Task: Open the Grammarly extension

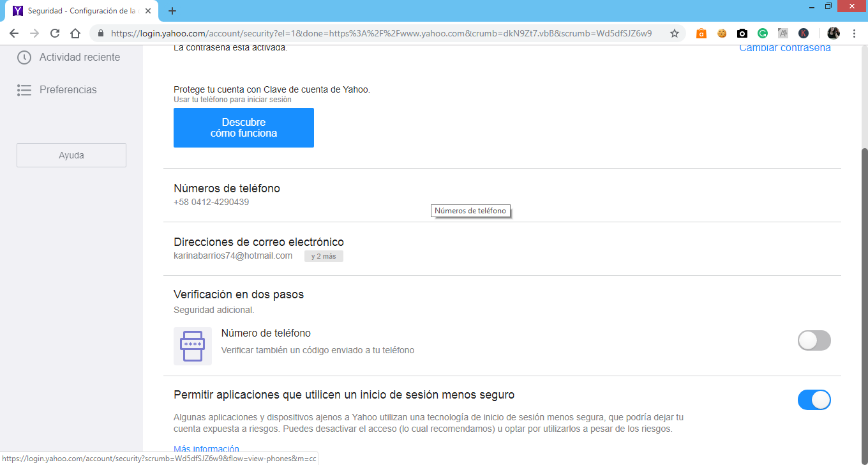Action: point(763,33)
